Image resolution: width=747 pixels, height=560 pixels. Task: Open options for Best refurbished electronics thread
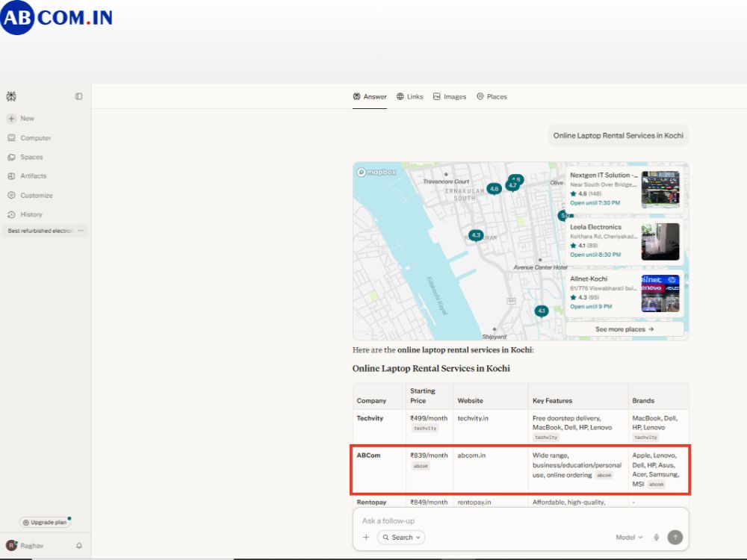pyautogui.click(x=81, y=231)
